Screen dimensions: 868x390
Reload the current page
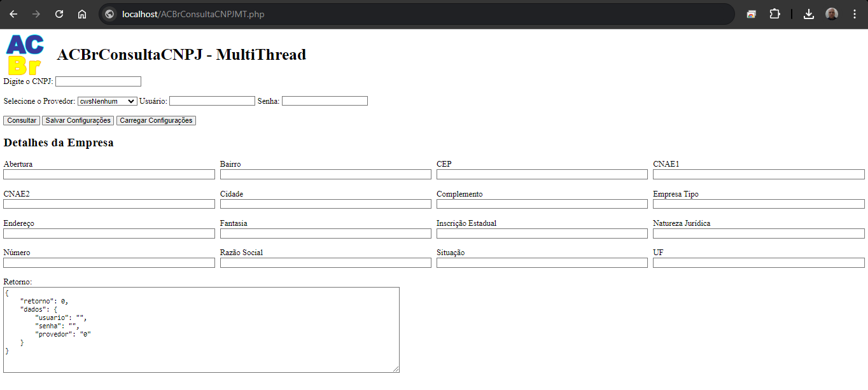[x=59, y=14]
